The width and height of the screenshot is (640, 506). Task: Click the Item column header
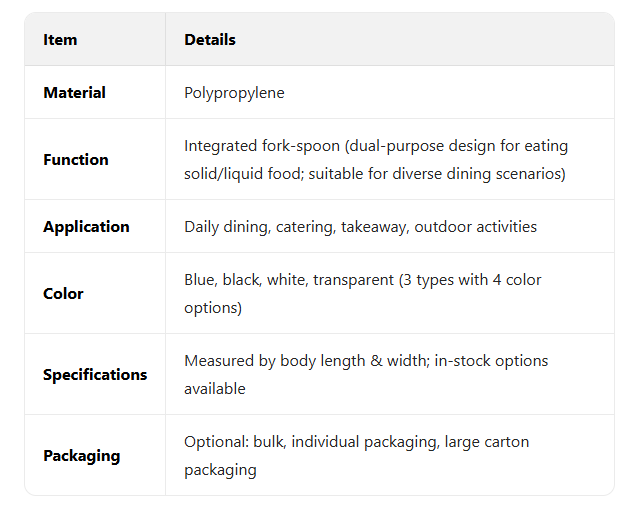pyautogui.click(x=60, y=40)
